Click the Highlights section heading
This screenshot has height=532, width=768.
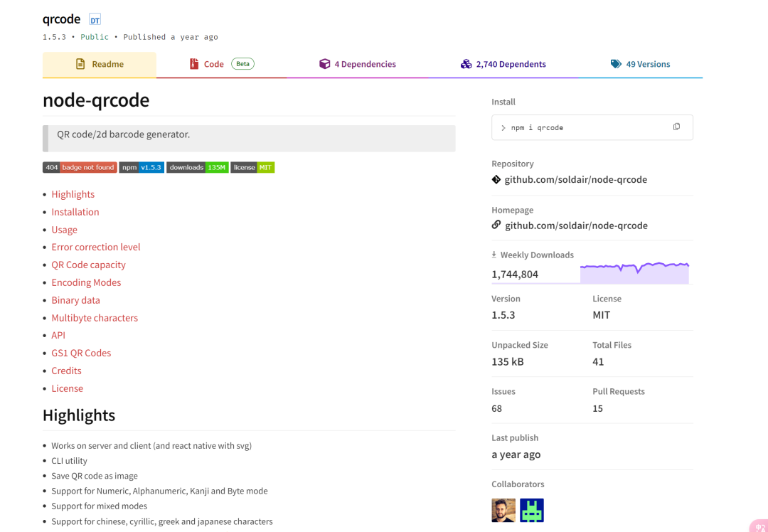tap(79, 415)
